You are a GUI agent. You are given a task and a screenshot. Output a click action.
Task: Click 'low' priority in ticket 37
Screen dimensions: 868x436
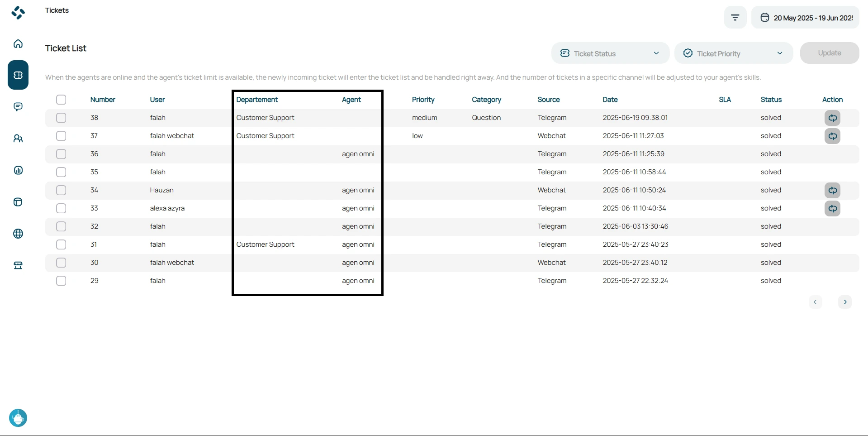[417, 136]
